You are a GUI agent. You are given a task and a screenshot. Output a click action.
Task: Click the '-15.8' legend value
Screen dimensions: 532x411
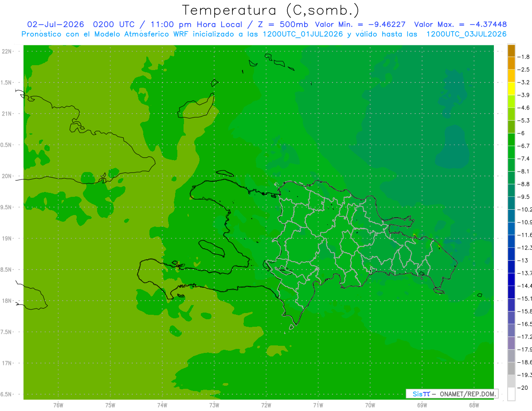(x=525, y=311)
